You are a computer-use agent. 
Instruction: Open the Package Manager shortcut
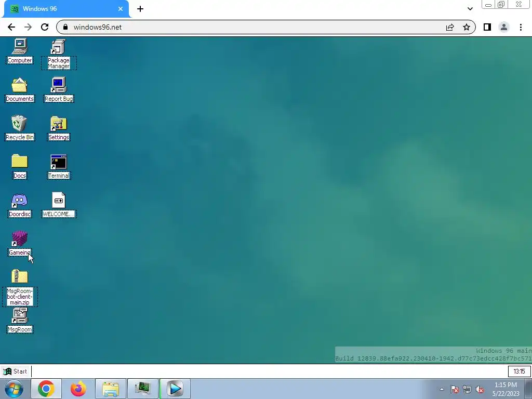(59, 54)
